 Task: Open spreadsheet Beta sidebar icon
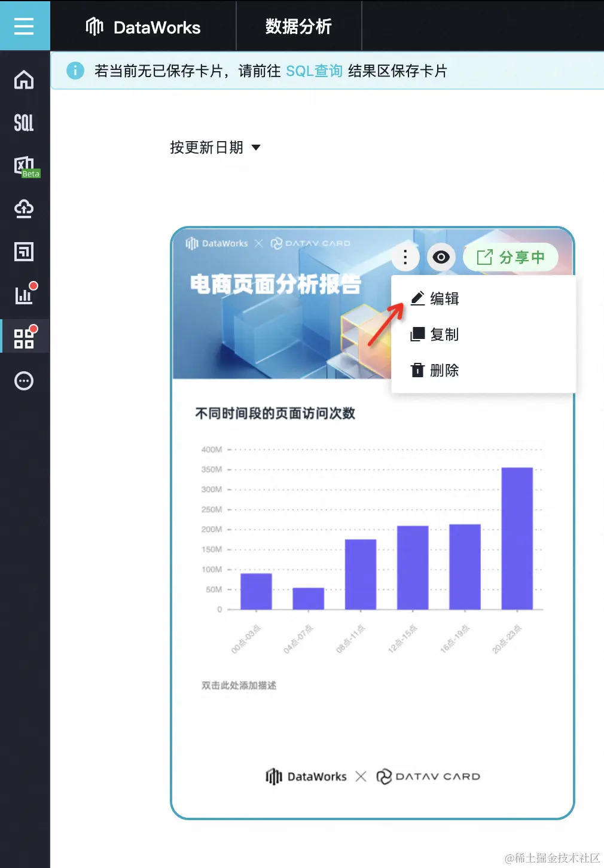26,166
